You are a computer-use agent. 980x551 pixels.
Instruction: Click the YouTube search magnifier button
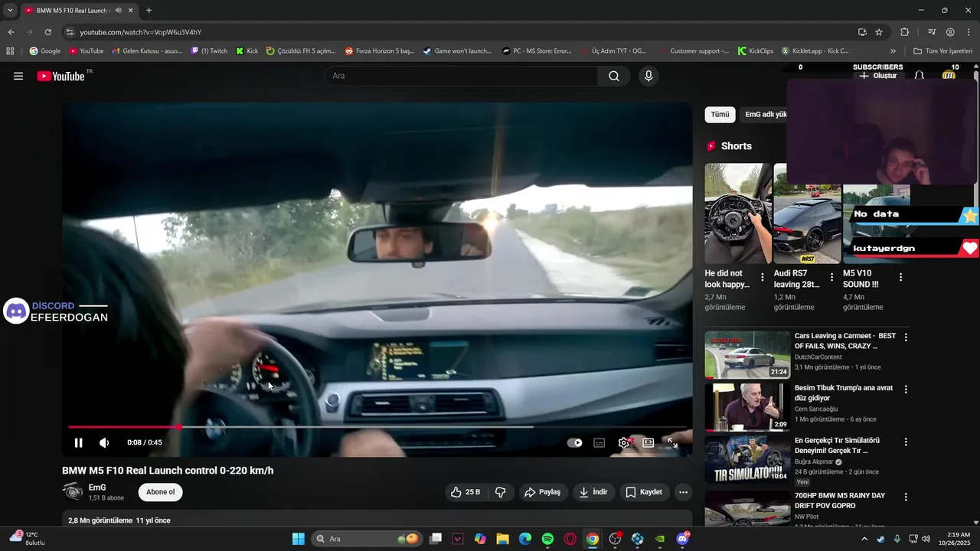(614, 76)
